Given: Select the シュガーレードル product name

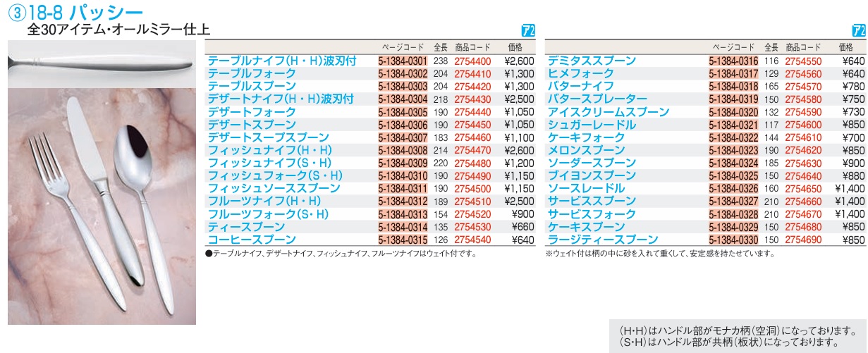Looking at the screenshot, I should tap(592, 125).
